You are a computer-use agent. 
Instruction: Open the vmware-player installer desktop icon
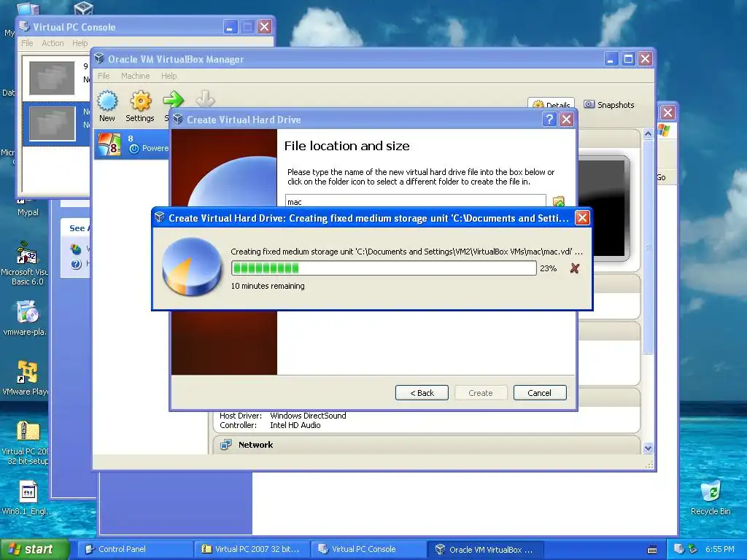27,318
